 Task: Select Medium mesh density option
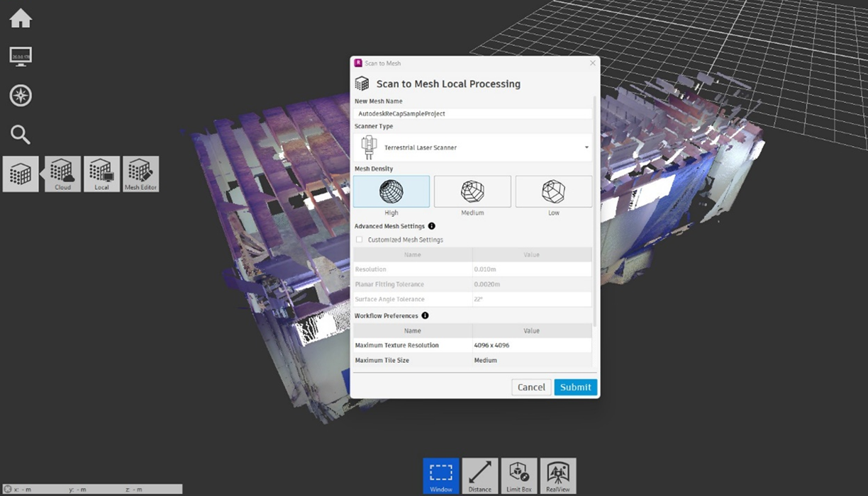click(x=472, y=191)
